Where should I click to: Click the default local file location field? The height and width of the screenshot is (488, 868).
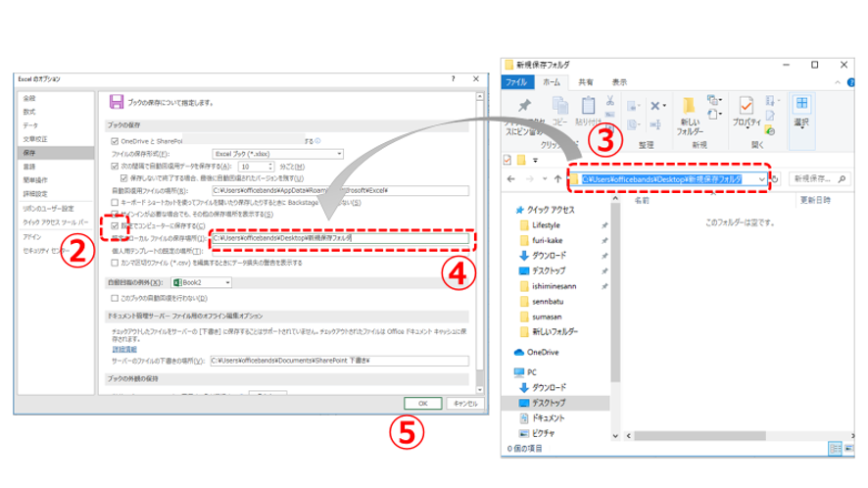click(340, 238)
